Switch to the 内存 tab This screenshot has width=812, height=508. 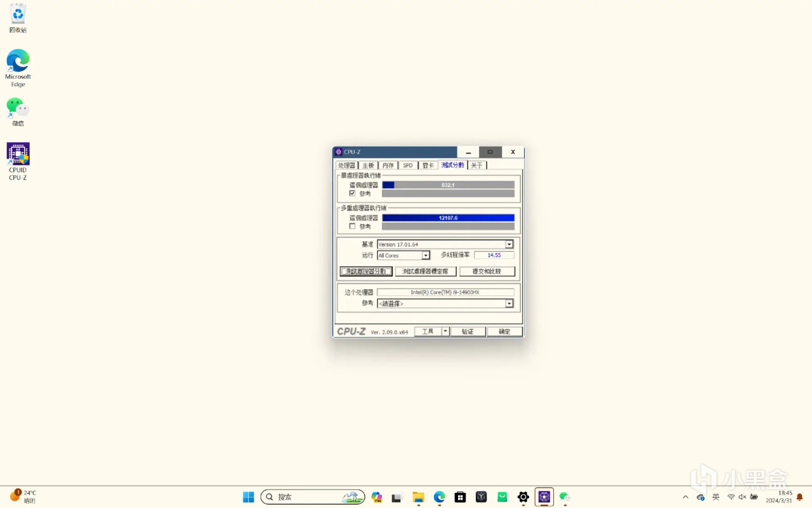tap(388, 166)
